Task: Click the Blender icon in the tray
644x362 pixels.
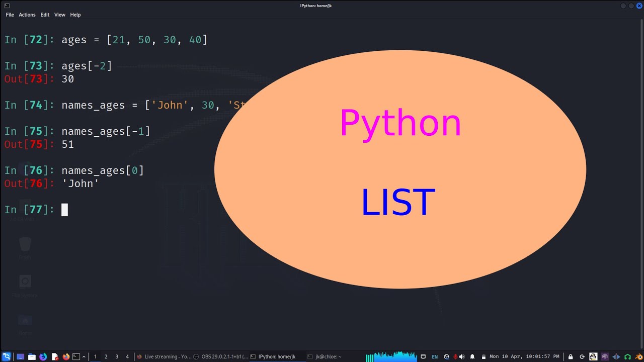Action: click(638, 356)
